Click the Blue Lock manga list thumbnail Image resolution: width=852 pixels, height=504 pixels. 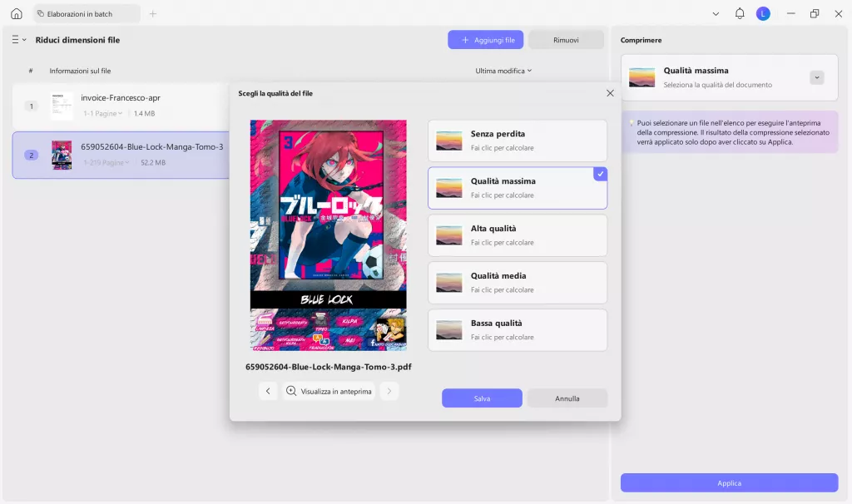pyautogui.click(x=62, y=155)
